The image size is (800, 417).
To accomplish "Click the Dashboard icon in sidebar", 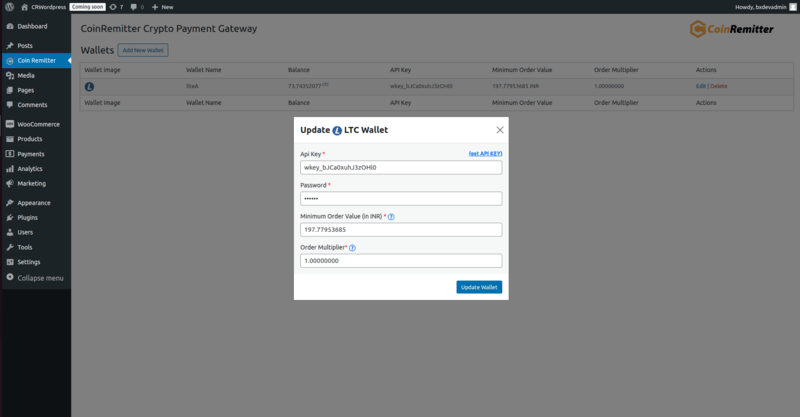I will click(x=10, y=26).
